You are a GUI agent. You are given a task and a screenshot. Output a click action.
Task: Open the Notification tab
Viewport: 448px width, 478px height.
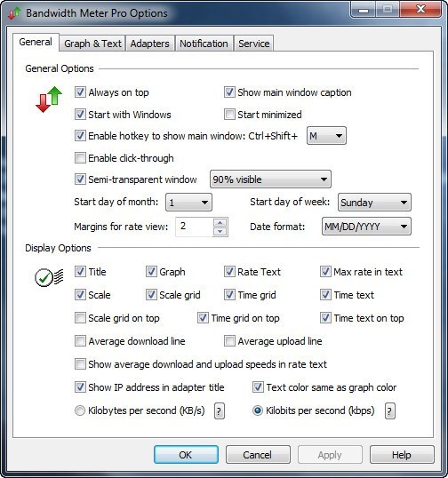coord(204,44)
